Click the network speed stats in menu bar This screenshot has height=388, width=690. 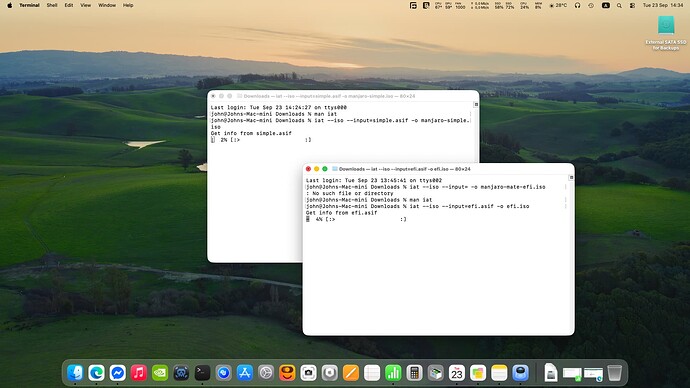[480, 5]
